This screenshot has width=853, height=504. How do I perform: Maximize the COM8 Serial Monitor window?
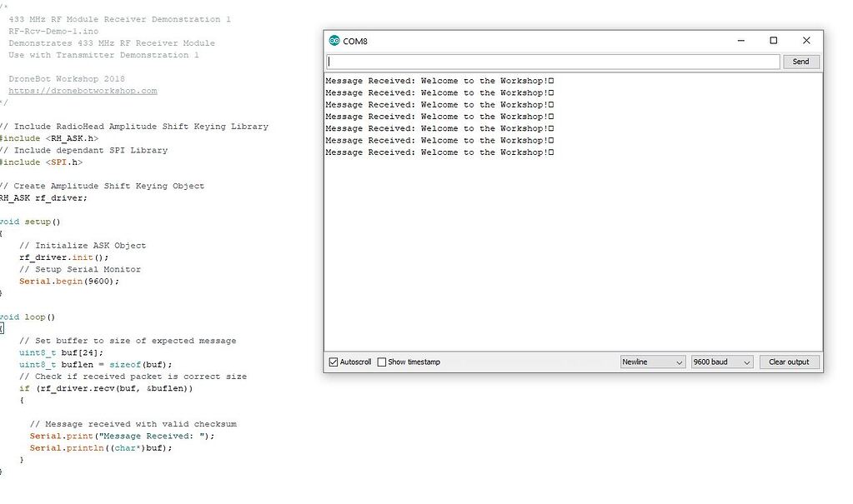(x=773, y=40)
